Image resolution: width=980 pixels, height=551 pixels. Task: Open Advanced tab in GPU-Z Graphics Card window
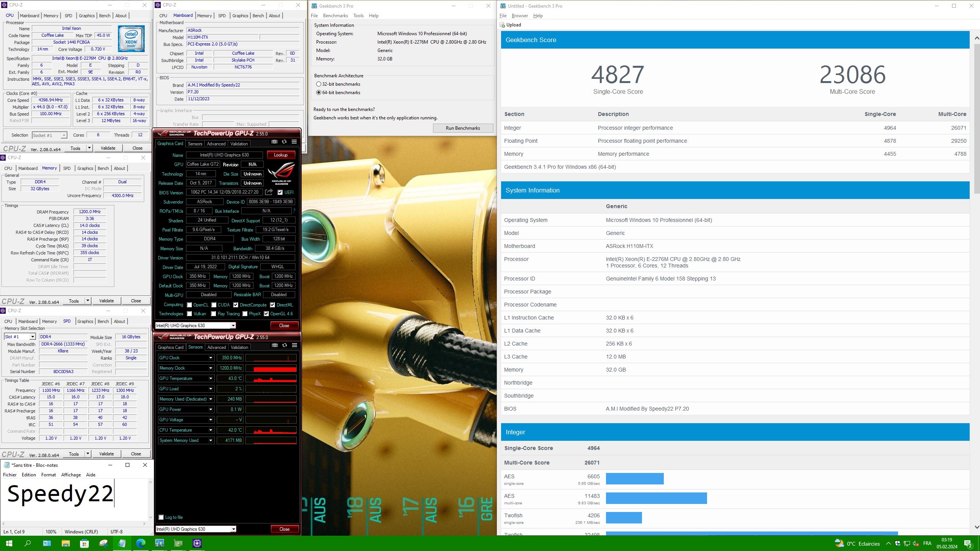(x=216, y=144)
